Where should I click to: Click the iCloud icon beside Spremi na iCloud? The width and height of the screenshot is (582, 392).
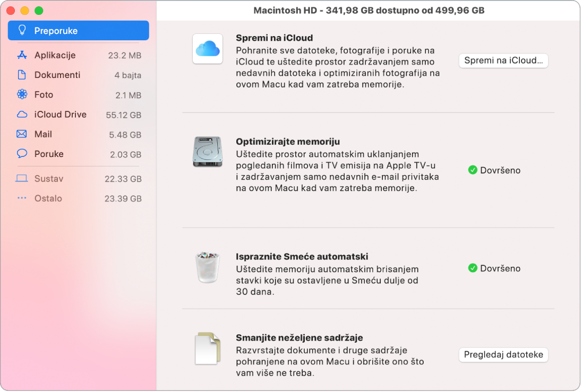tap(208, 49)
